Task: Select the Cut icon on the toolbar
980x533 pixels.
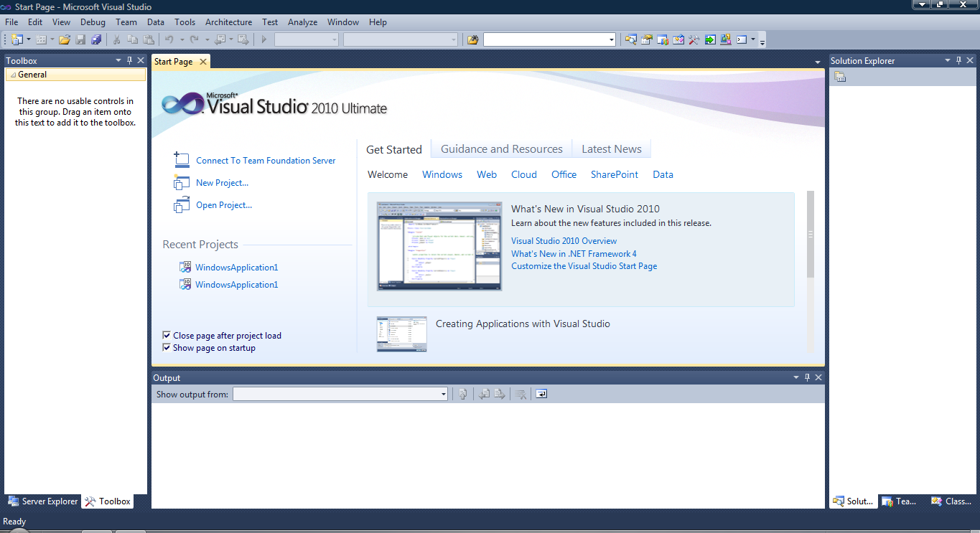Action: click(x=116, y=39)
